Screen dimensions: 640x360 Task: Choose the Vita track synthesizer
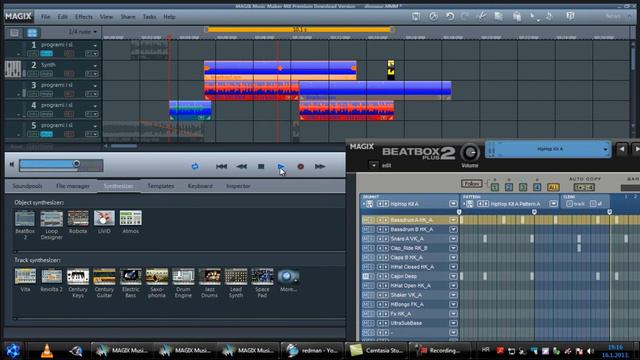coord(25,276)
